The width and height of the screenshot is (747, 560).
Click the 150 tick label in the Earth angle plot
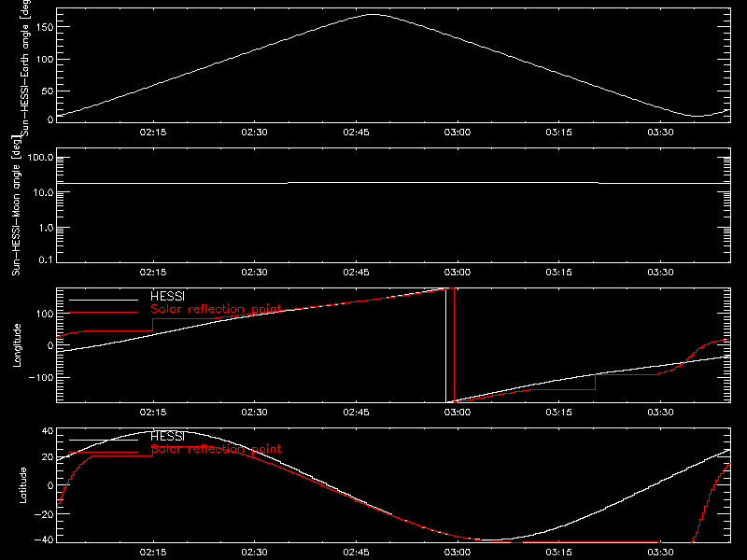(x=45, y=28)
